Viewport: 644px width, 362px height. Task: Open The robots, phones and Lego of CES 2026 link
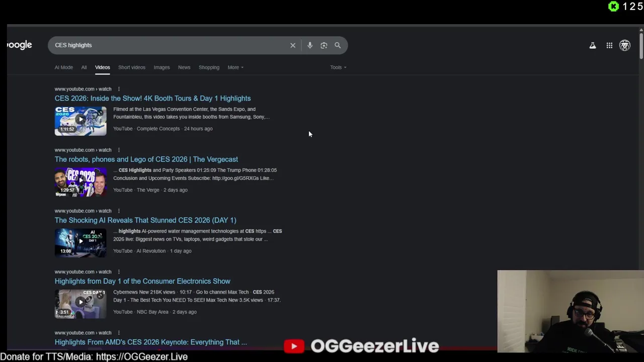click(x=146, y=159)
